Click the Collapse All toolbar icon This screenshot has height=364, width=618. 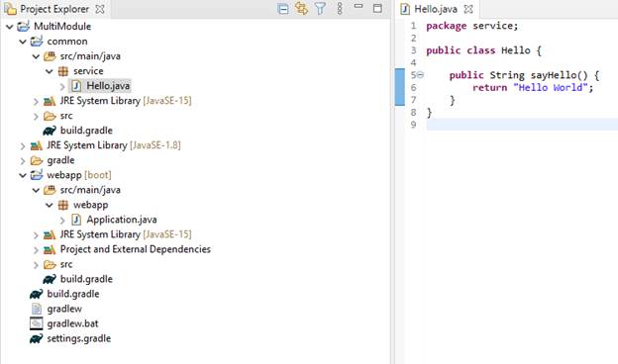(283, 9)
